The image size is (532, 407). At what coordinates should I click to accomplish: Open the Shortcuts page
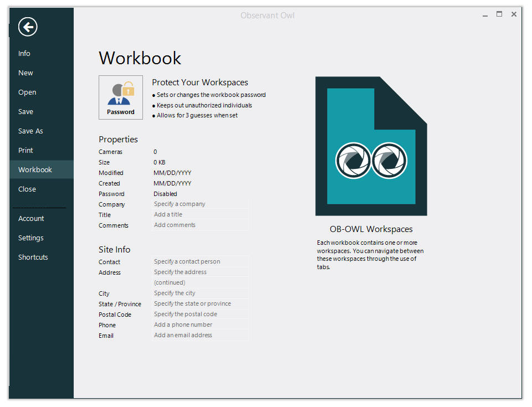coord(33,257)
